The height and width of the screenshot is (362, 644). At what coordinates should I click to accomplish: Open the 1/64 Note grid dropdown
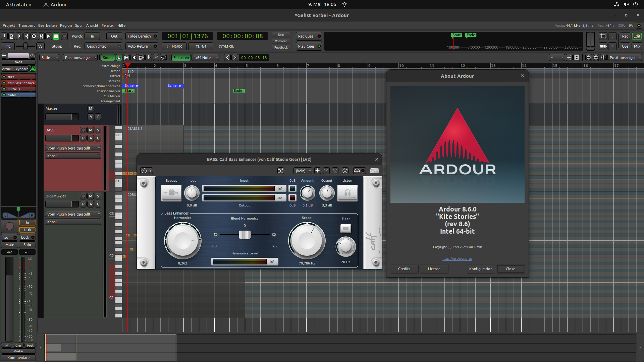coord(206,58)
